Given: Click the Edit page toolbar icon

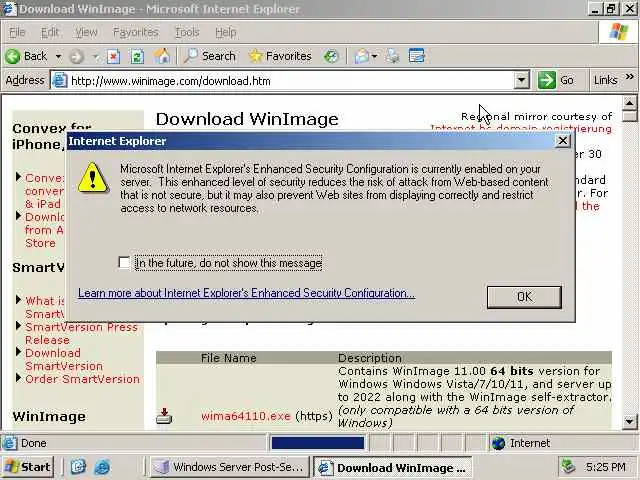Looking at the screenshot, I should coord(417,56).
